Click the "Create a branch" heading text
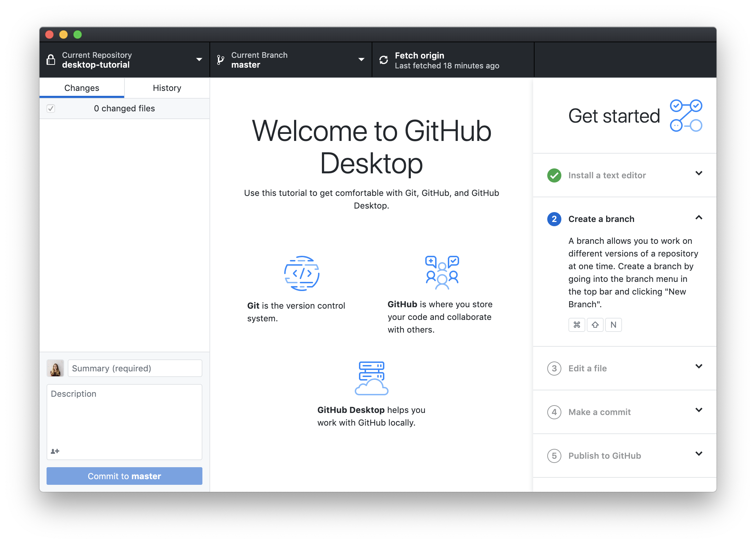 pos(601,219)
